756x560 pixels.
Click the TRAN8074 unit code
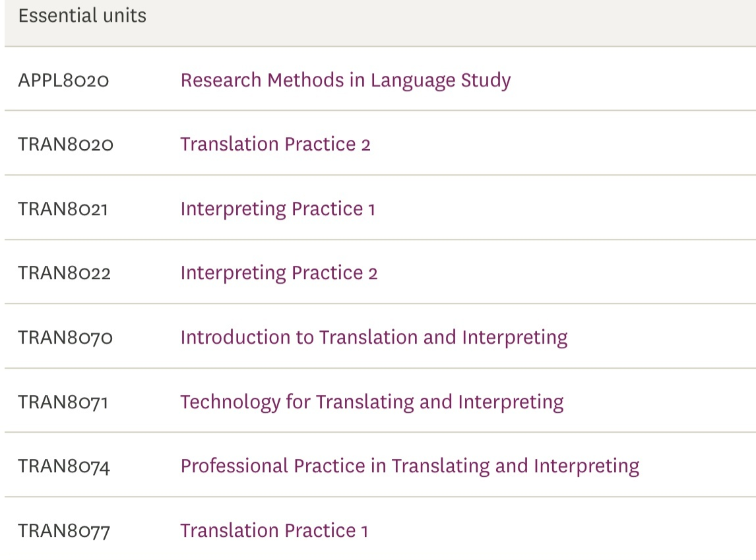64,466
